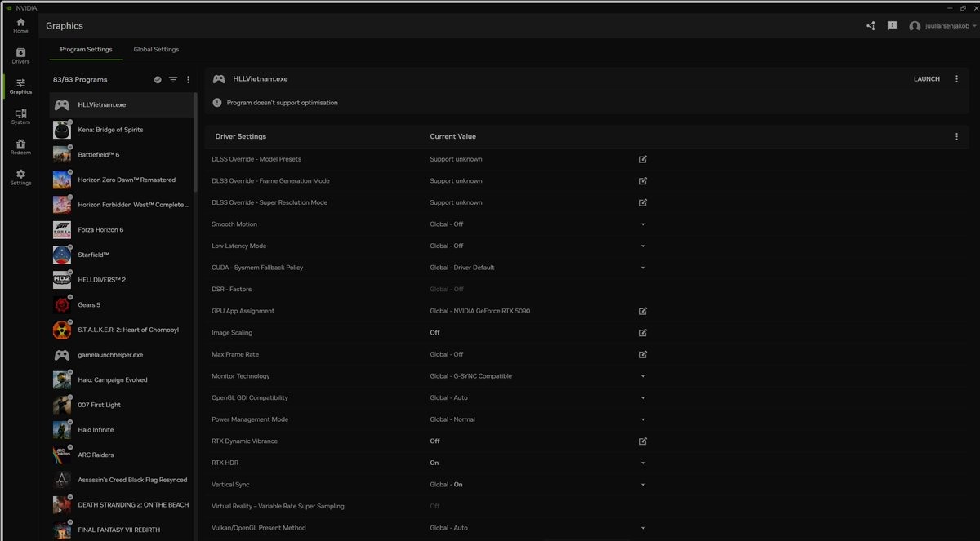Viewport: 980px width, 541px height.
Task: Select the Graphics sidebar tab
Action: (20, 86)
